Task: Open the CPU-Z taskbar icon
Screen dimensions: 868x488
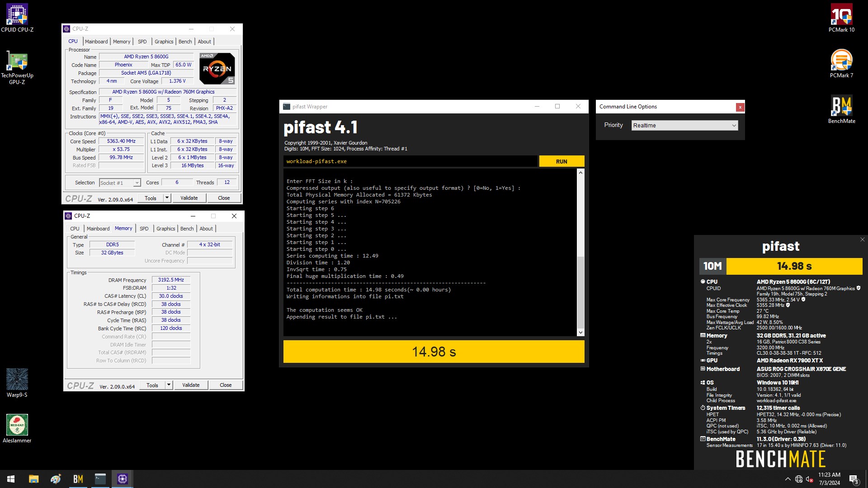Action: 122,479
